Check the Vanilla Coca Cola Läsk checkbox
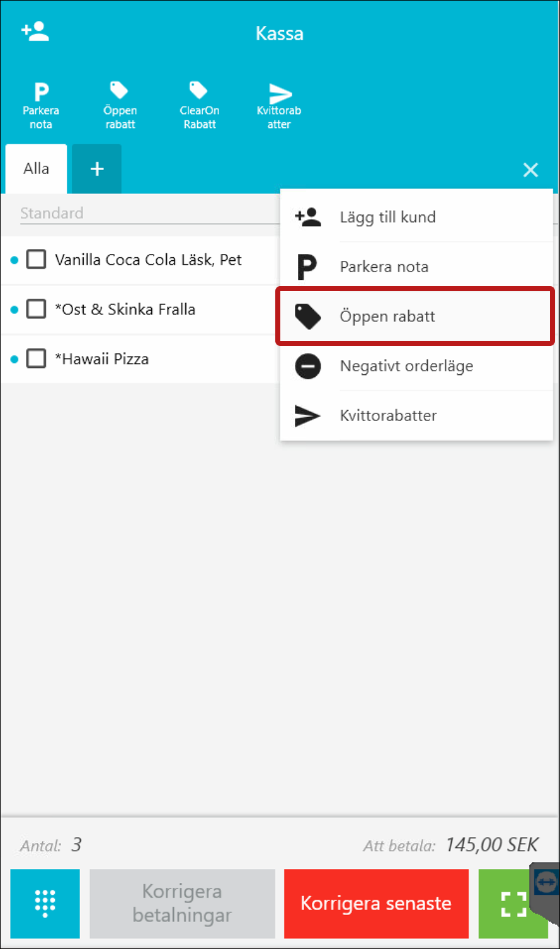Screen dimensions: 560x949 point(36,260)
